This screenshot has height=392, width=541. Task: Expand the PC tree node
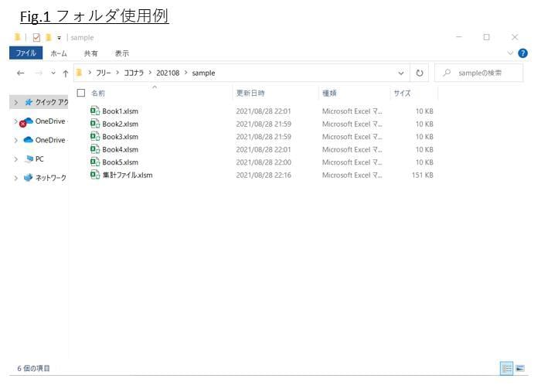click(16, 159)
